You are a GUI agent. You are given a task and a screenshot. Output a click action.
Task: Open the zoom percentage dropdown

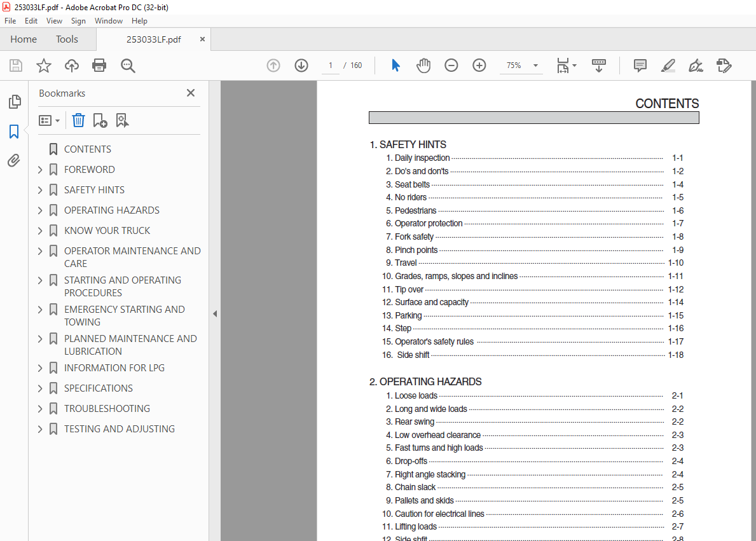[535, 65]
